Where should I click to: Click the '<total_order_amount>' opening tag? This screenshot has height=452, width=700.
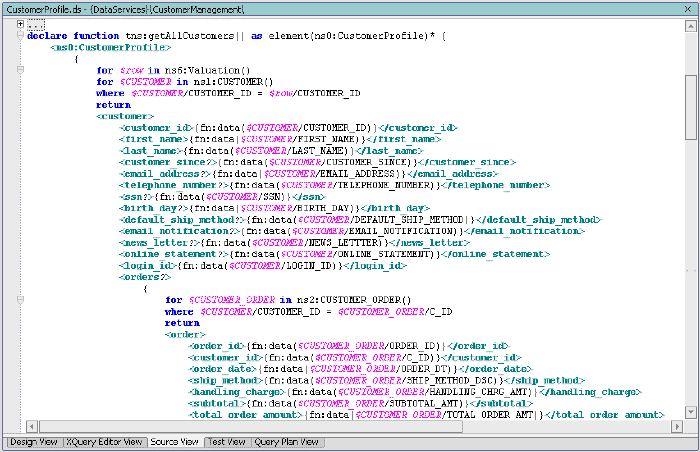246,415
